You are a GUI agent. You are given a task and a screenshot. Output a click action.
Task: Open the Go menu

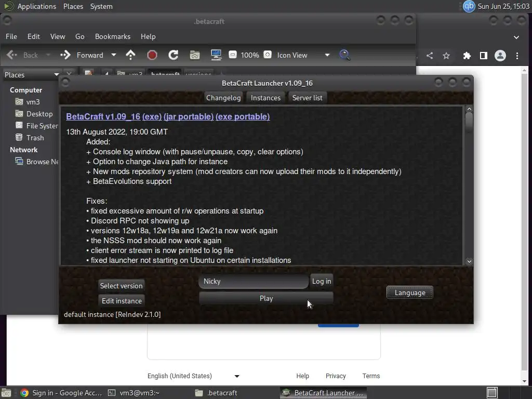(79, 37)
